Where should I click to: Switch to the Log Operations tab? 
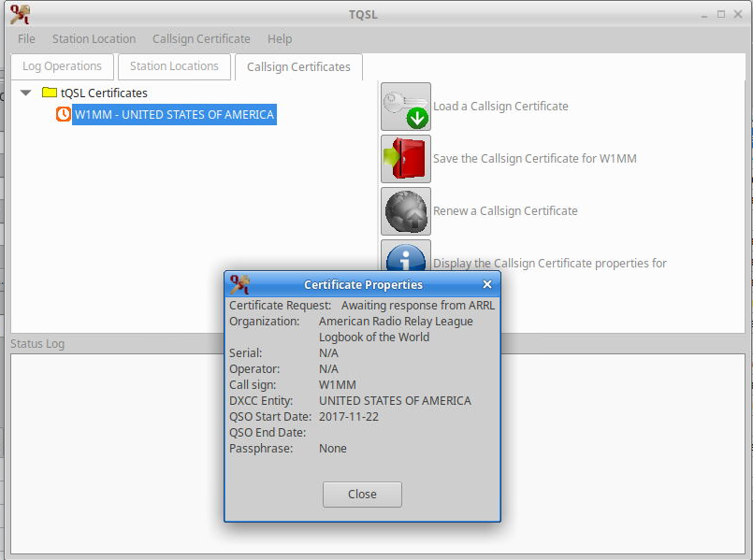point(62,66)
